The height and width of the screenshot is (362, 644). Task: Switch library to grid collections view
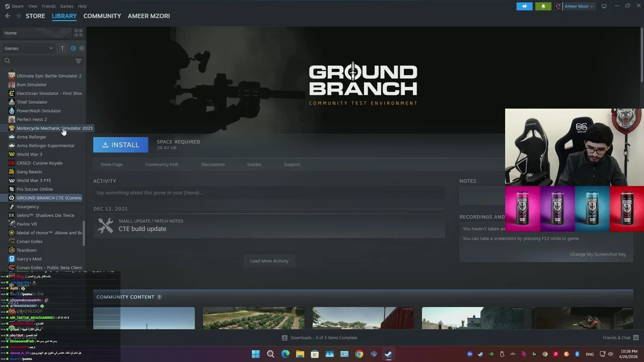tap(78, 33)
